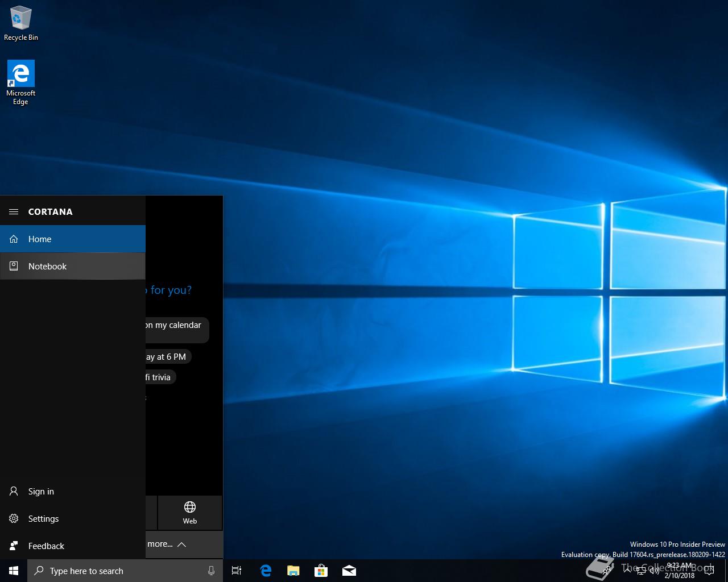Activate the search microphone icon

coord(211,571)
